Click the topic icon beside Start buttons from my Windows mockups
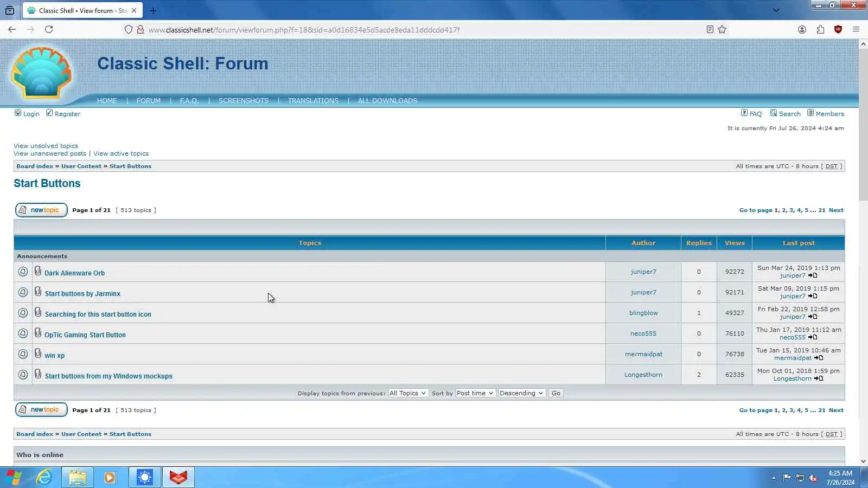The height and width of the screenshot is (488, 868). coord(23,375)
